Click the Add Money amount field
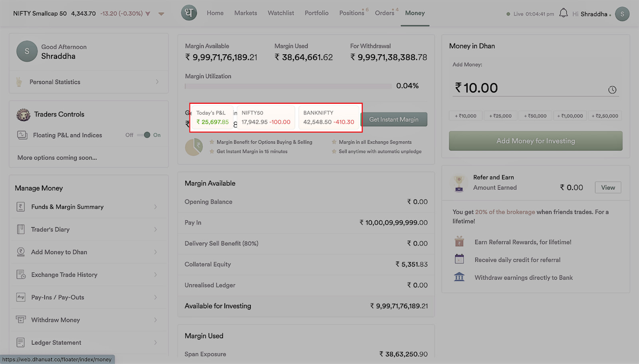 (x=536, y=88)
